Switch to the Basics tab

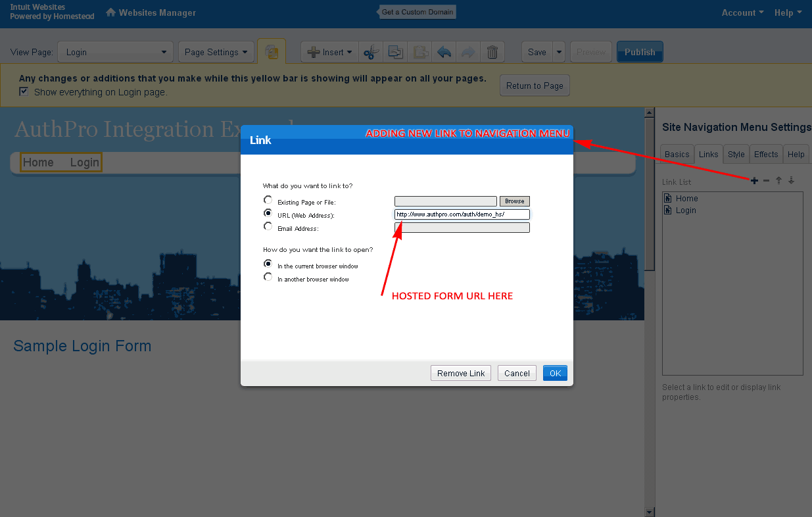point(677,154)
